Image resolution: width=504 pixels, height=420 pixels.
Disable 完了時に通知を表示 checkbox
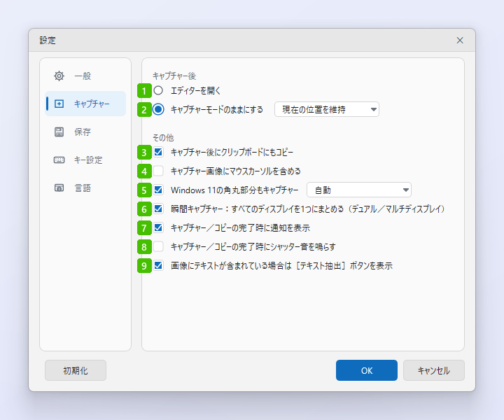click(158, 227)
